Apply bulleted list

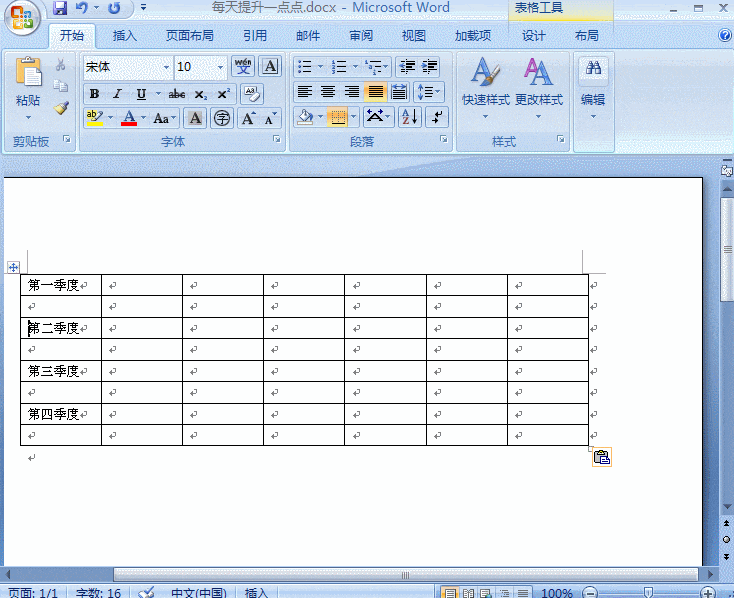pyautogui.click(x=305, y=66)
